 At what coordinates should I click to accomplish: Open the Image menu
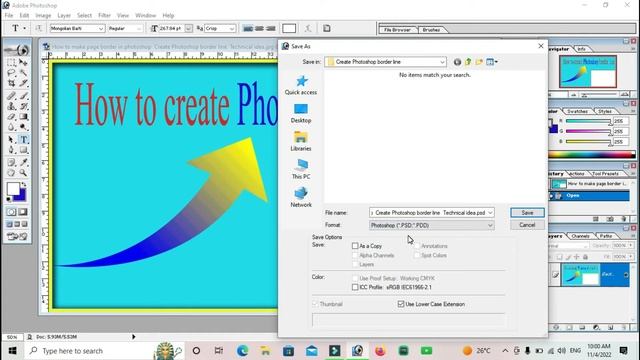point(43,16)
